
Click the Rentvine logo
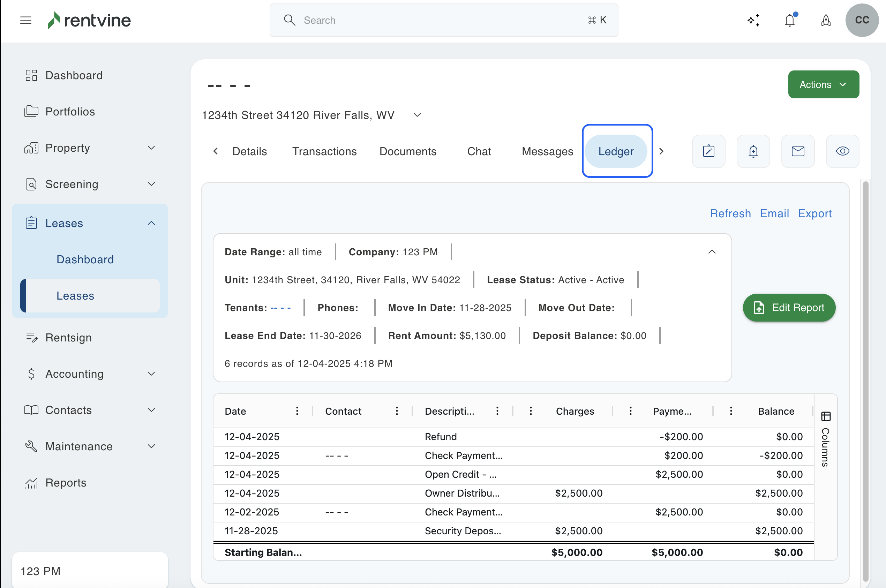[x=89, y=20]
